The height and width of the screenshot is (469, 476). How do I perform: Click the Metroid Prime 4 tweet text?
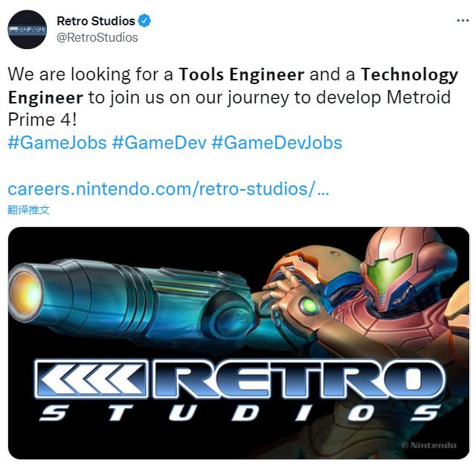pos(229,109)
